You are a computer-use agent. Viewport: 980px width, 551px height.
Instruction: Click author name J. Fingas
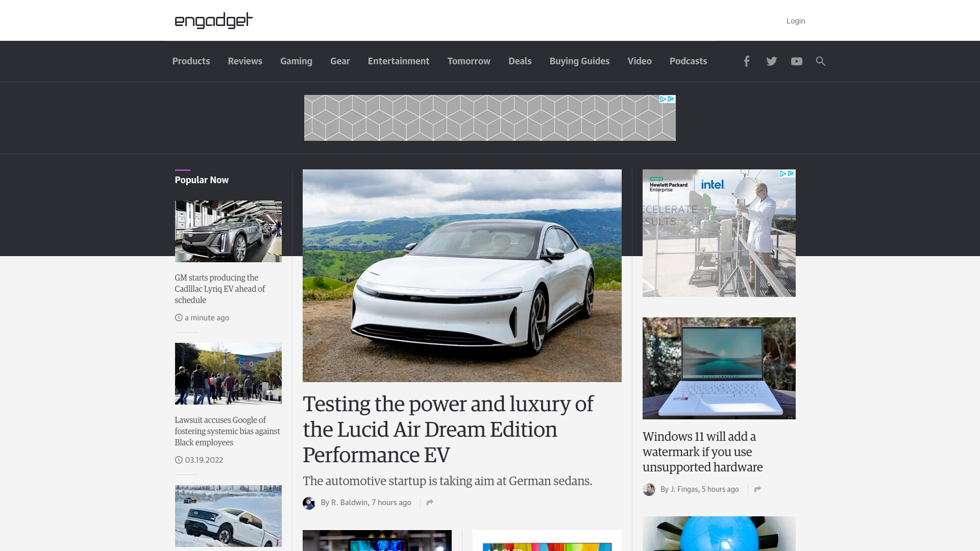tap(684, 489)
